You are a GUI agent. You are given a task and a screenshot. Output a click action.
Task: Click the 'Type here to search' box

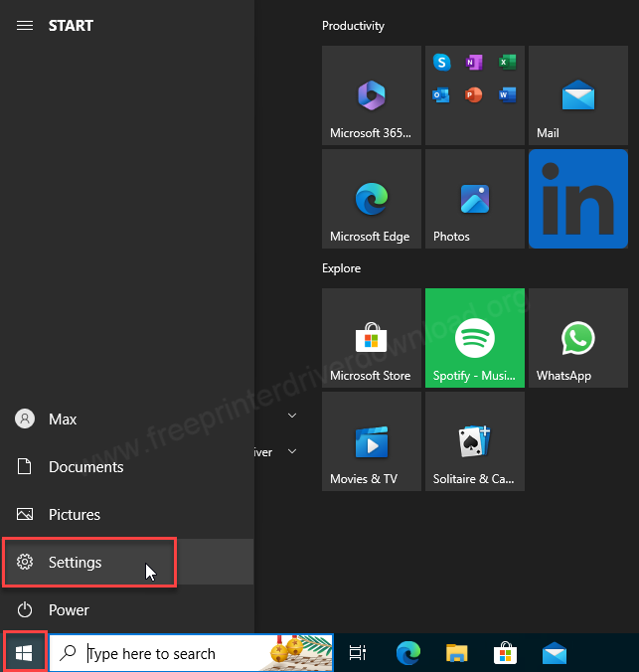[x=164, y=653]
